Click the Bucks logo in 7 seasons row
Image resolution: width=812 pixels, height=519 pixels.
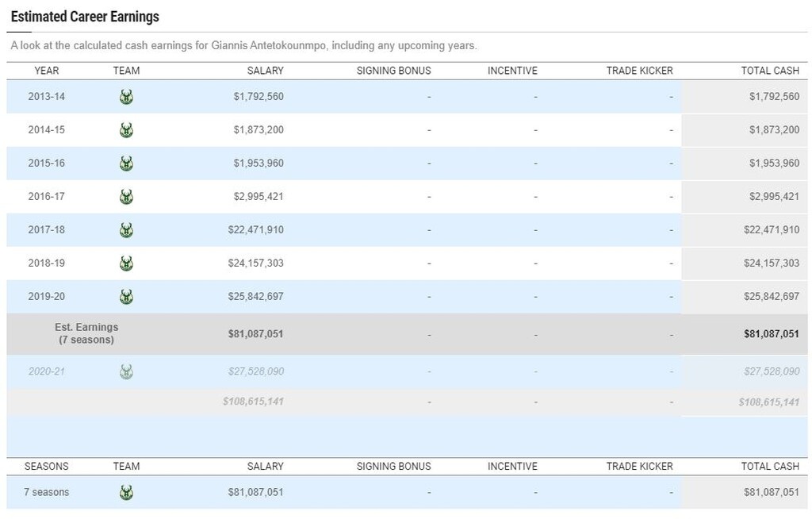pos(126,493)
